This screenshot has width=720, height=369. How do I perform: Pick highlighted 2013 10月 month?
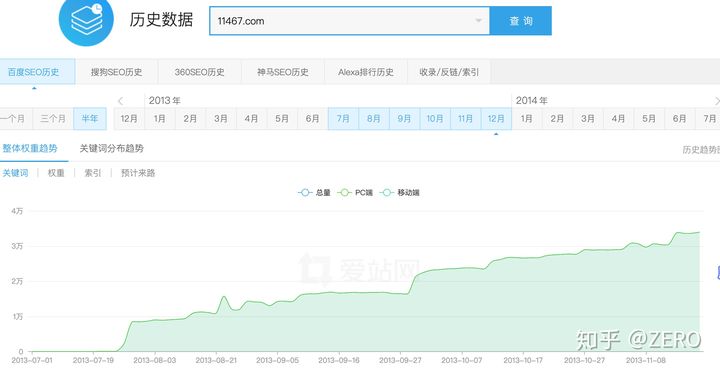(435, 119)
